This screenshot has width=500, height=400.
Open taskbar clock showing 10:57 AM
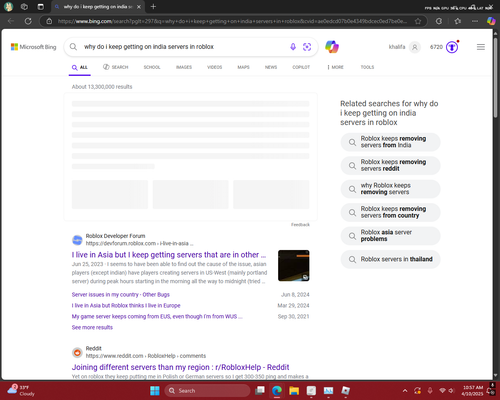tap(473, 390)
